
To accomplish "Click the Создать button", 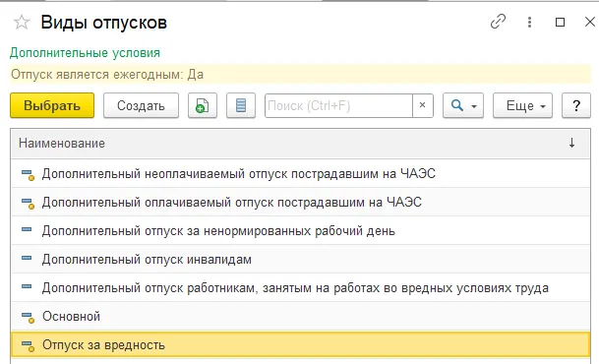I will pyautogui.click(x=141, y=105).
